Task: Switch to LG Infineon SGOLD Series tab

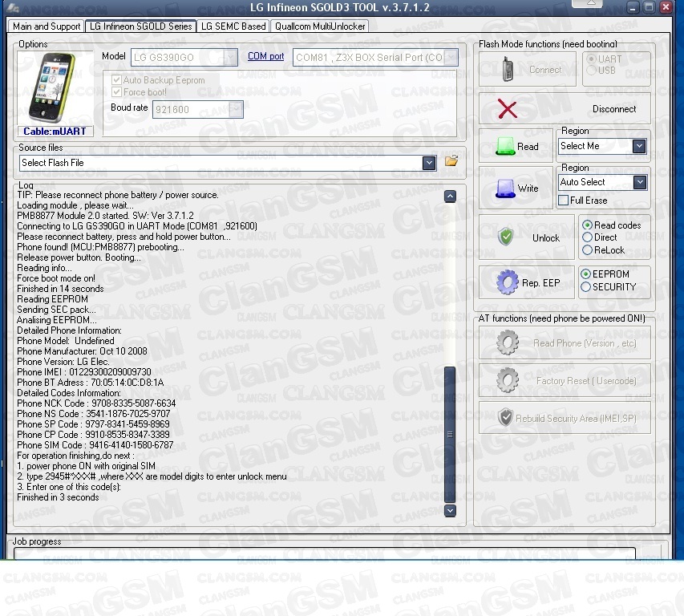Action: click(x=141, y=26)
